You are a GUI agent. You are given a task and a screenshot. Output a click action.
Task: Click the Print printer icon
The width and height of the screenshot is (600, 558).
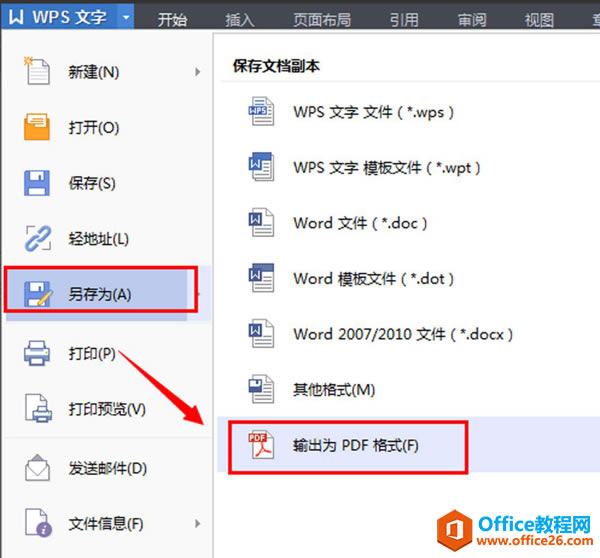pyautogui.click(x=37, y=353)
